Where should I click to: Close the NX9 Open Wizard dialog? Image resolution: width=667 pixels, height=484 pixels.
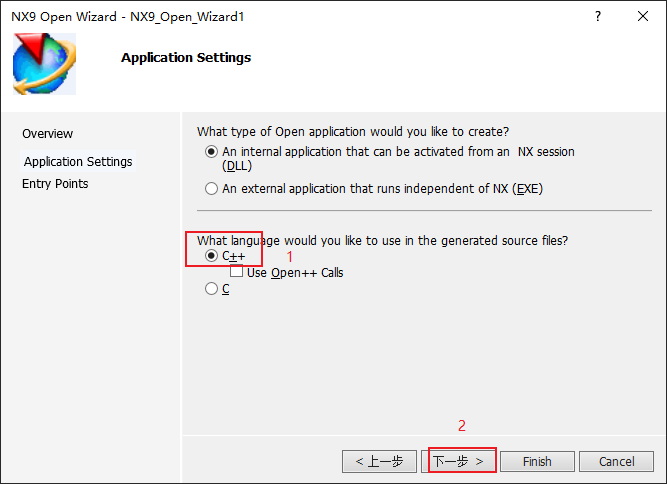point(643,16)
